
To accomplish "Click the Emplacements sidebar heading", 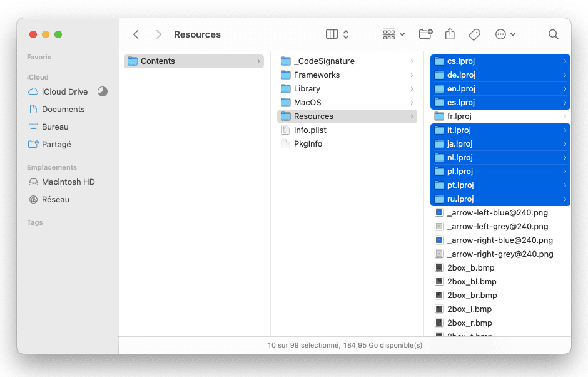I will [52, 167].
